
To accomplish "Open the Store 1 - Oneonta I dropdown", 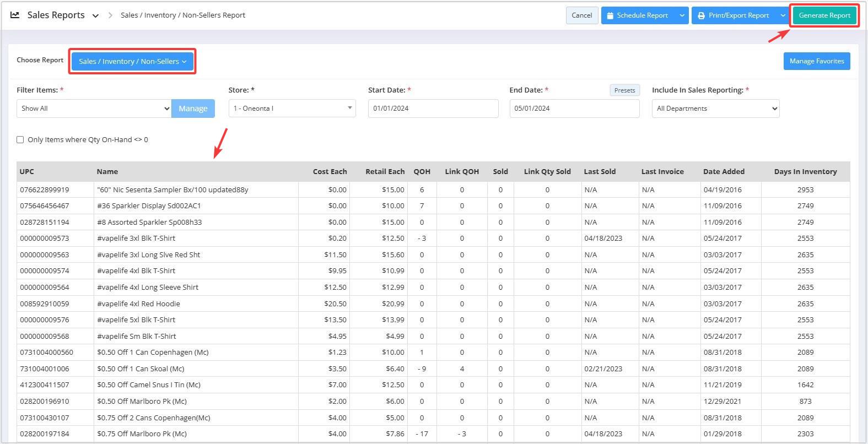I will pos(292,109).
